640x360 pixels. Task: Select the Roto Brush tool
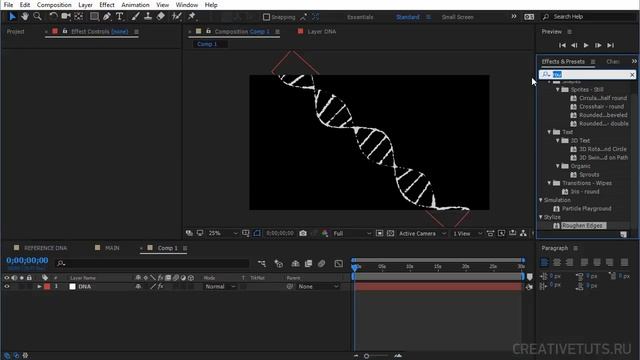(x=176, y=17)
